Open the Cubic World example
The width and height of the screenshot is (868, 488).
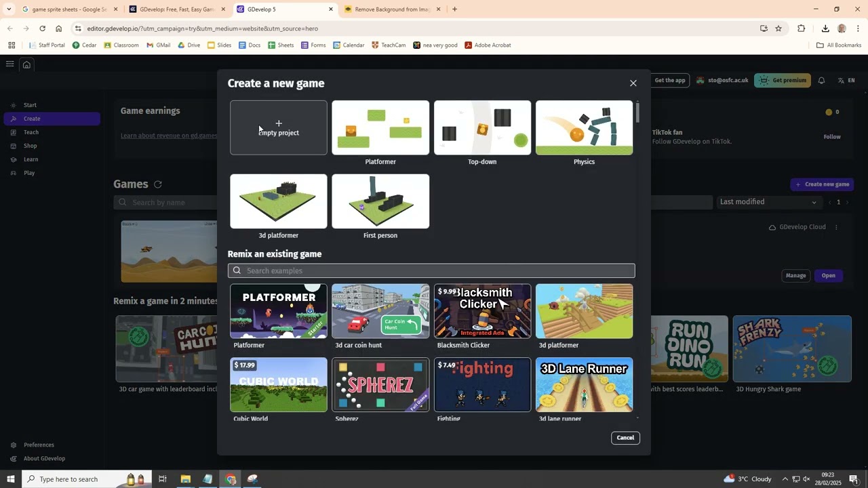click(x=279, y=384)
